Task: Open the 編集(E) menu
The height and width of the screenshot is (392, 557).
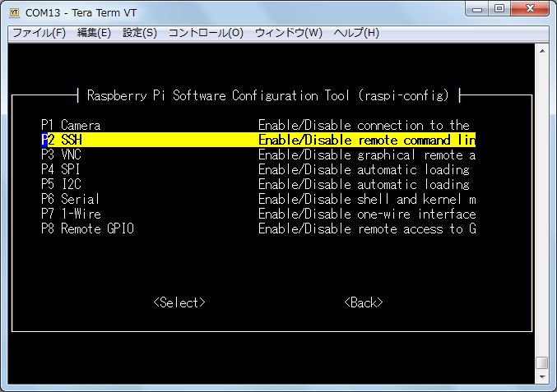Action: (x=94, y=33)
